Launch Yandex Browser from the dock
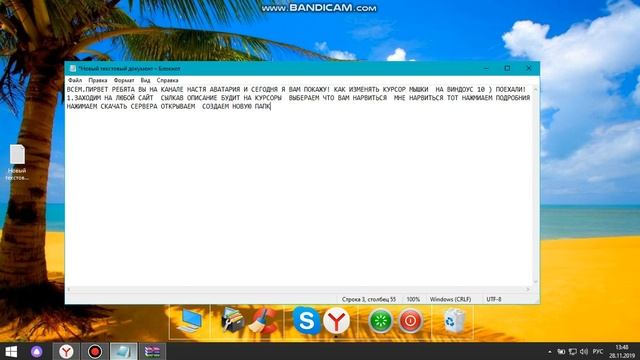Screen dimensions: 640x360 coord(336,321)
